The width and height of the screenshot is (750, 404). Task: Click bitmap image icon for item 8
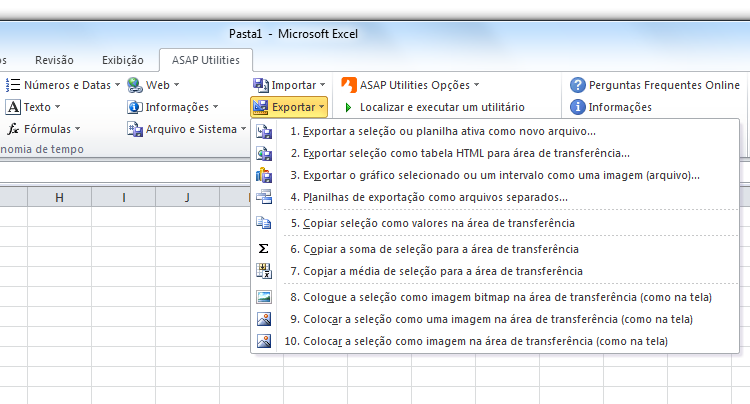(264, 297)
